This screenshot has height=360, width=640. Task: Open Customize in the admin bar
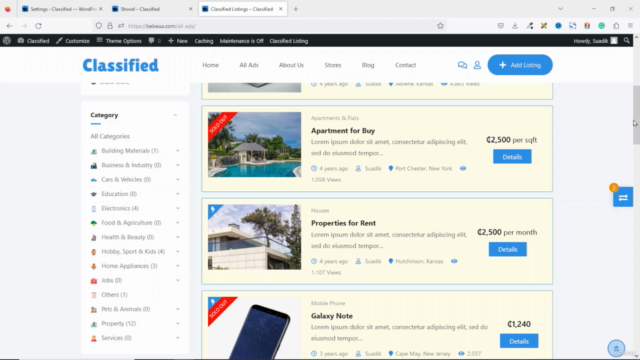(73, 41)
